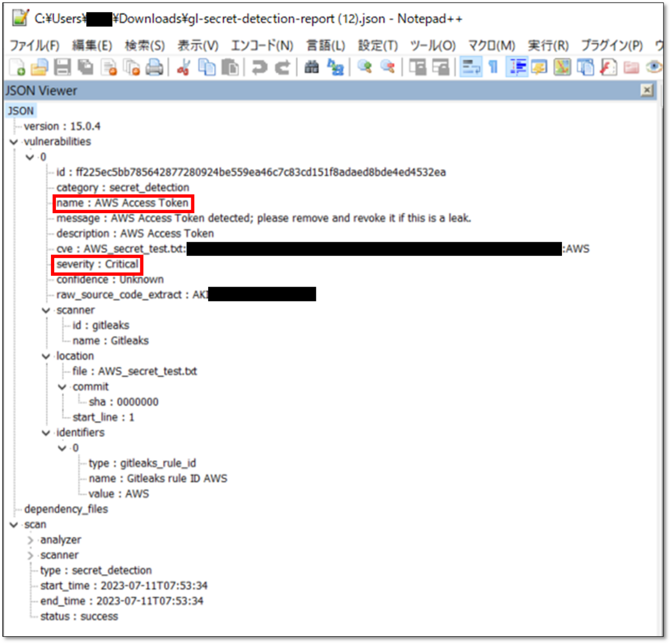Open the ファイル(F) menu

click(x=35, y=45)
